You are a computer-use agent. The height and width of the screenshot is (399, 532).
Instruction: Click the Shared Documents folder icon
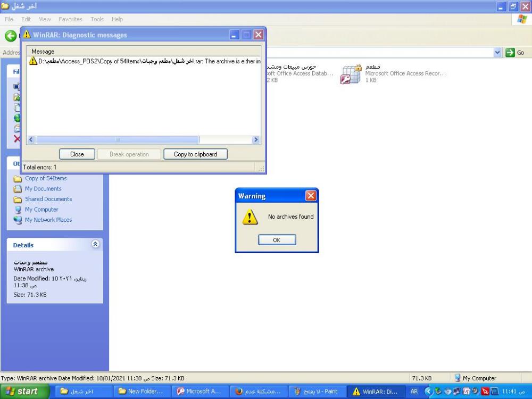pyautogui.click(x=18, y=199)
